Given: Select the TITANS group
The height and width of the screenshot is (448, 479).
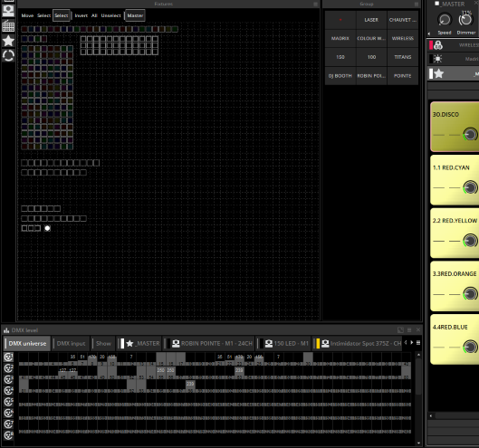Looking at the screenshot, I should (403, 57).
